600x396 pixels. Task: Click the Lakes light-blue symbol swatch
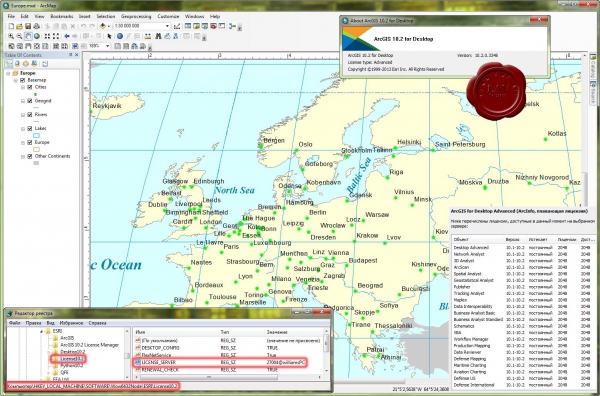click(x=36, y=135)
